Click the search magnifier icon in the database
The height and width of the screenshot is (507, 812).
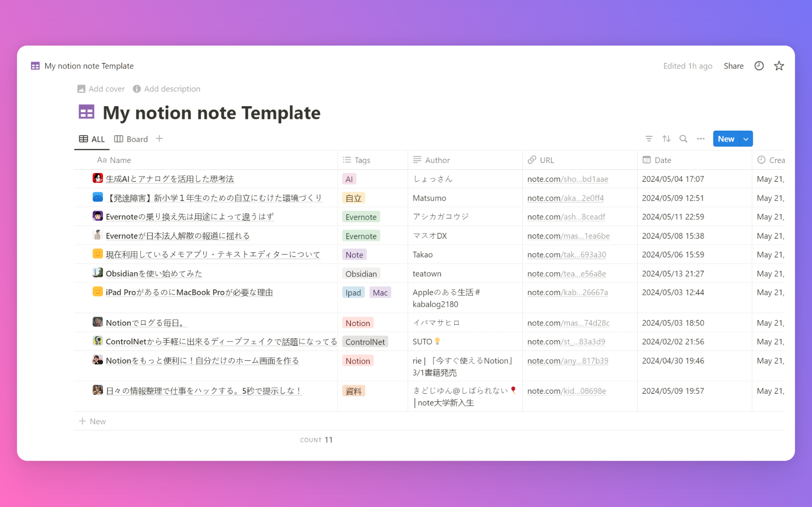[x=683, y=139]
